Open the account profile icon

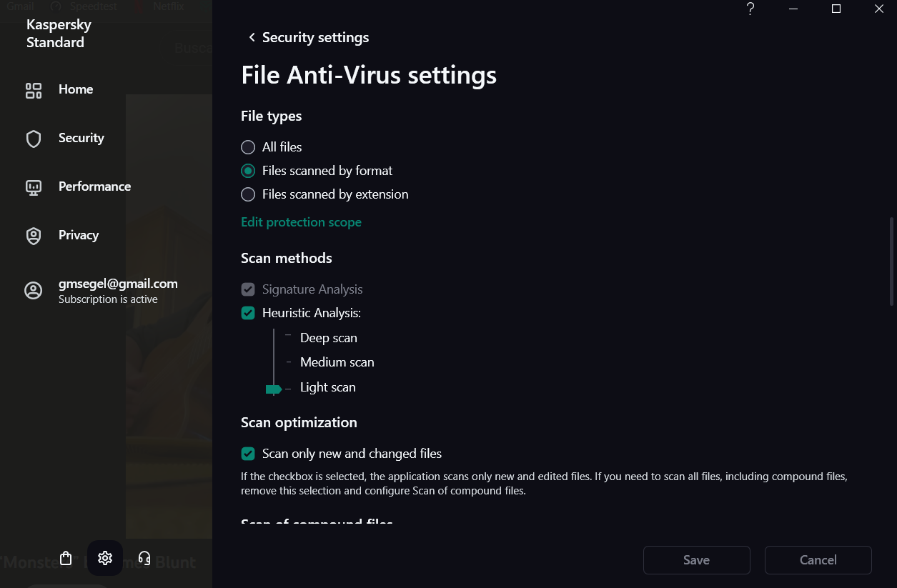(34, 290)
